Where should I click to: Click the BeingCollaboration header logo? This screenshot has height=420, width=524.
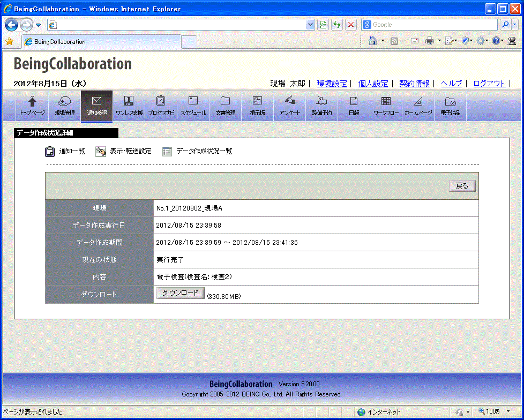click(x=72, y=64)
